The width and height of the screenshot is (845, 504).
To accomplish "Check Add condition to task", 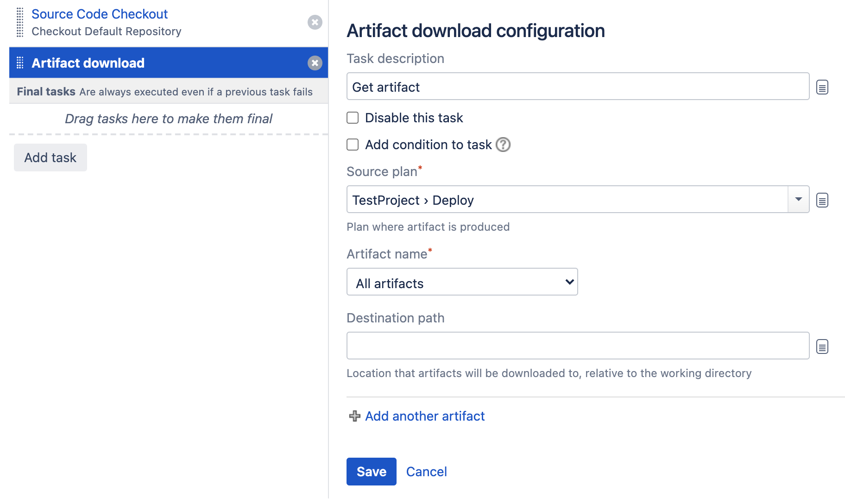I will click(352, 145).
